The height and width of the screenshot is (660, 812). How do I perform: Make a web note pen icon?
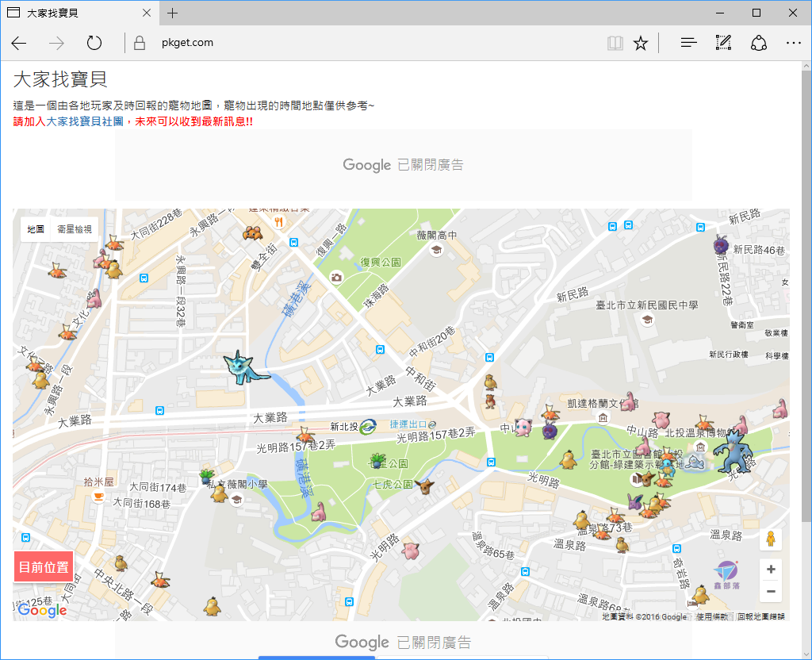pos(723,43)
